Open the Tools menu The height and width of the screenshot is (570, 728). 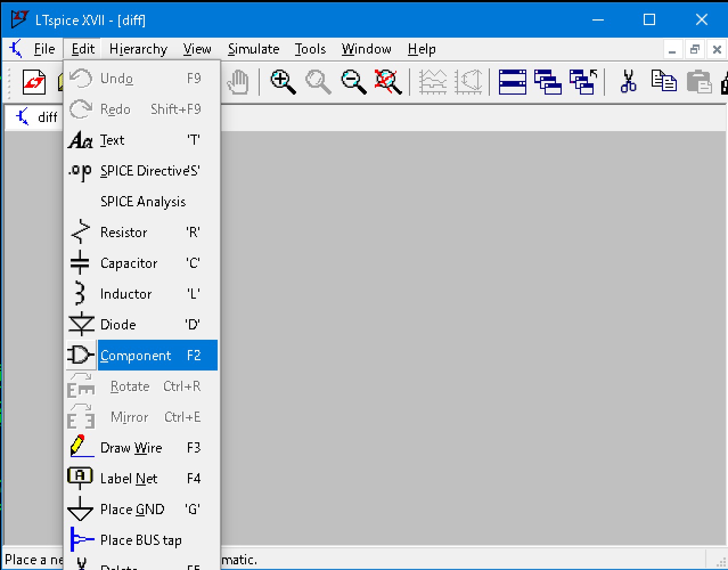coord(310,49)
